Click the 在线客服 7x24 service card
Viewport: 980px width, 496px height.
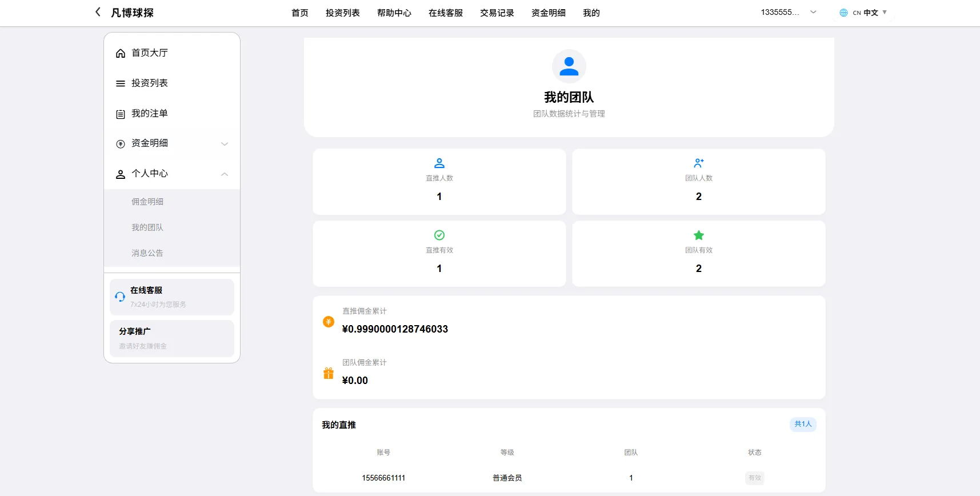(172, 297)
